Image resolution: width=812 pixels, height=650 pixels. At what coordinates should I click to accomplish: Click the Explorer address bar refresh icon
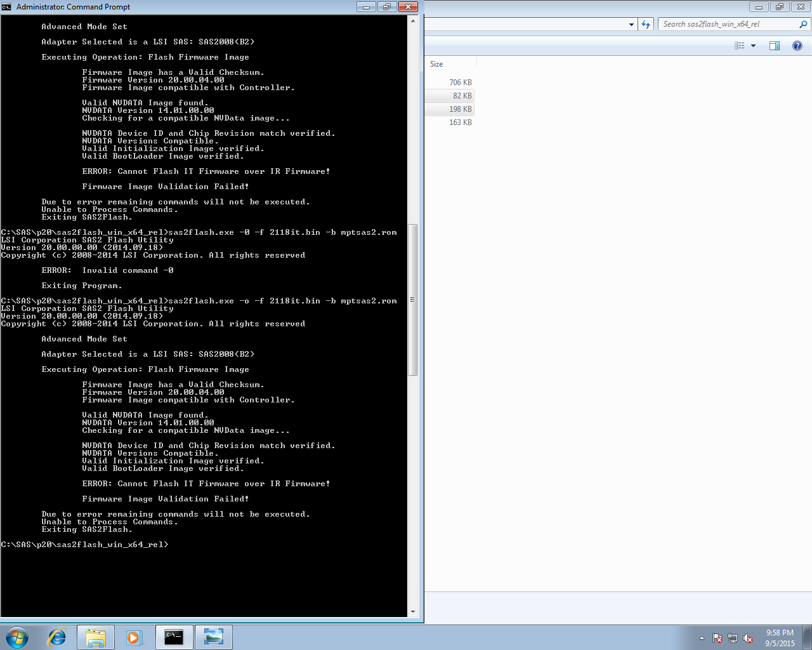(646, 24)
